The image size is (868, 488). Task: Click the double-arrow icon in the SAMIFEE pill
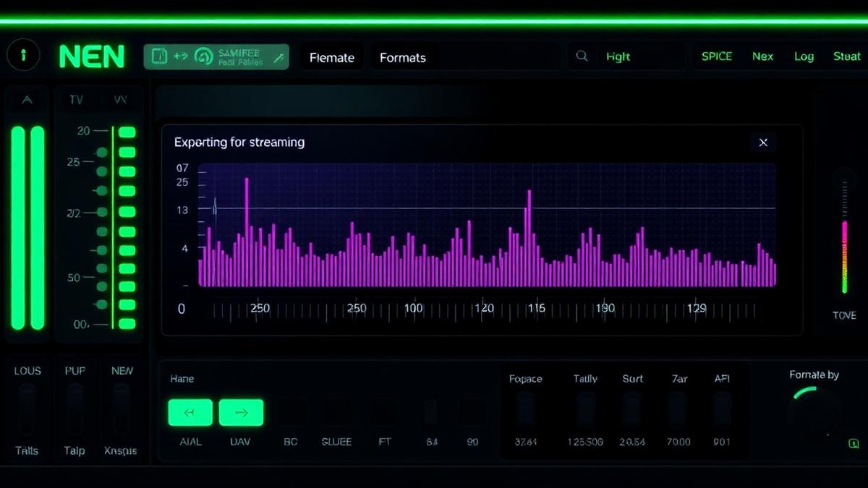pyautogui.click(x=181, y=56)
